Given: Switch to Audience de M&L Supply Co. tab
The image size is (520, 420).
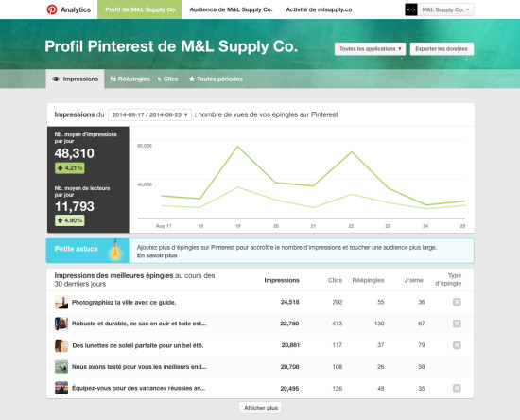Looking at the screenshot, I should 231,9.
